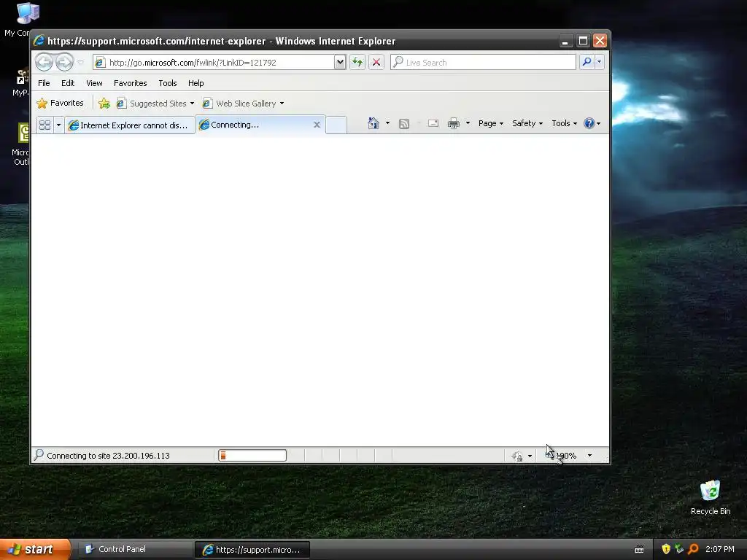
Task: Click the on-screen keyboard taskbar icon
Action: (639, 550)
